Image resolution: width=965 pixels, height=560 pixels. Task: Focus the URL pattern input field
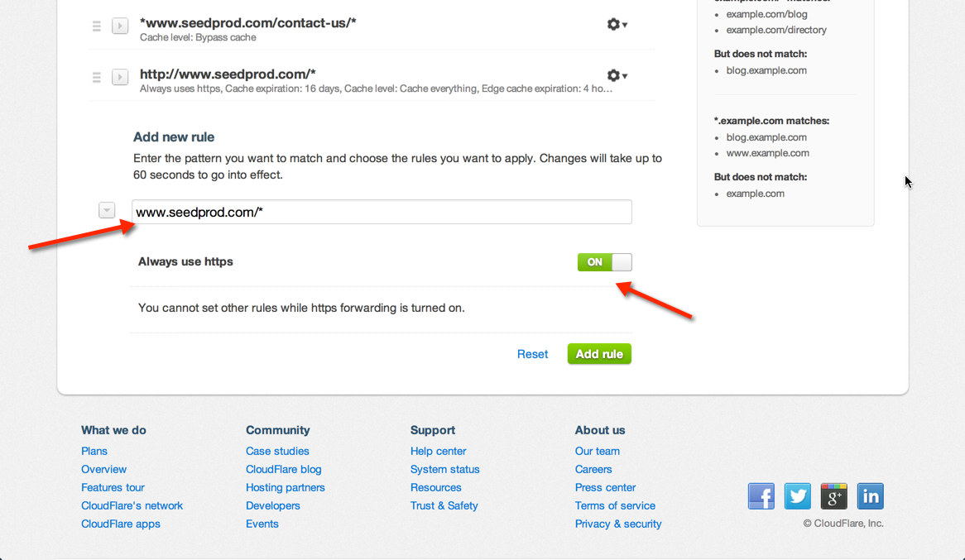[x=382, y=212]
